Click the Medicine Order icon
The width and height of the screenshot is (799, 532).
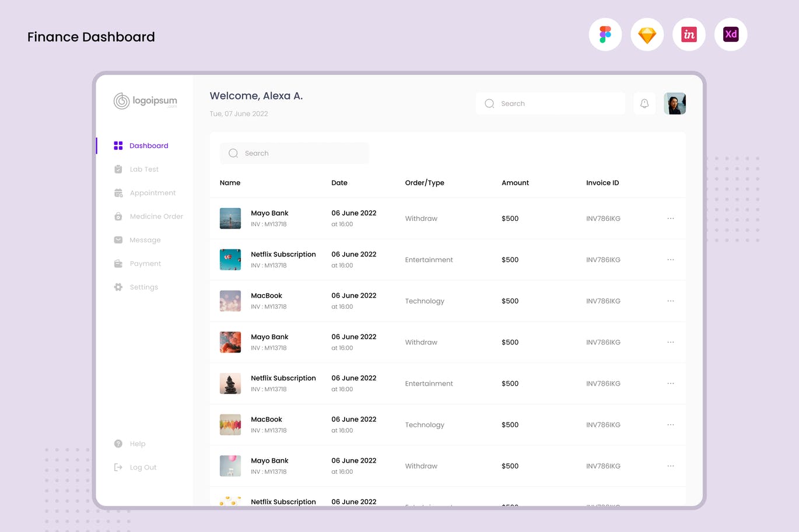click(x=118, y=216)
